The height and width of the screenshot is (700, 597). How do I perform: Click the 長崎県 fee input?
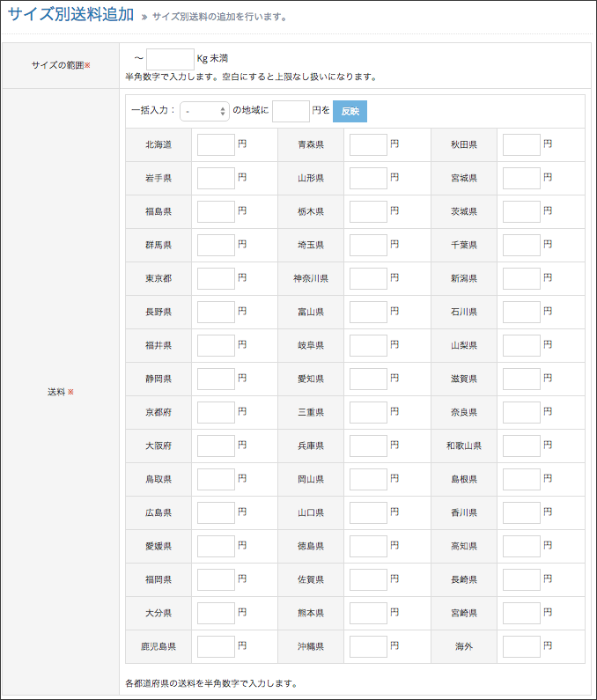pos(521,580)
